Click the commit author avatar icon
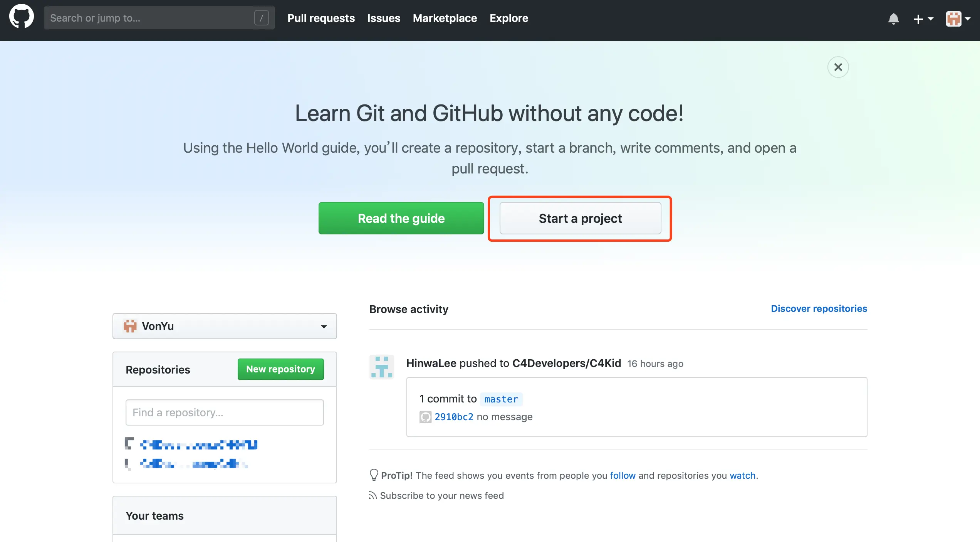Image resolution: width=980 pixels, height=542 pixels. (x=425, y=417)
